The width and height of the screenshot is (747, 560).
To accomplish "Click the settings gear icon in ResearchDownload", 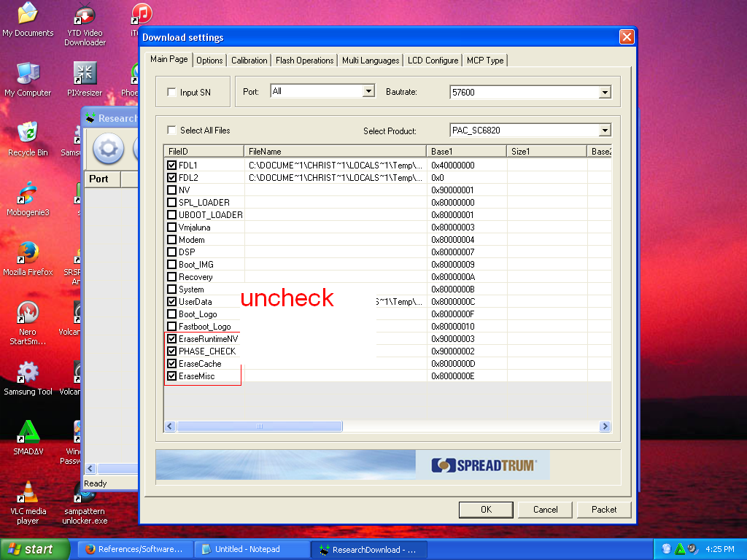I will click(108, 149).
